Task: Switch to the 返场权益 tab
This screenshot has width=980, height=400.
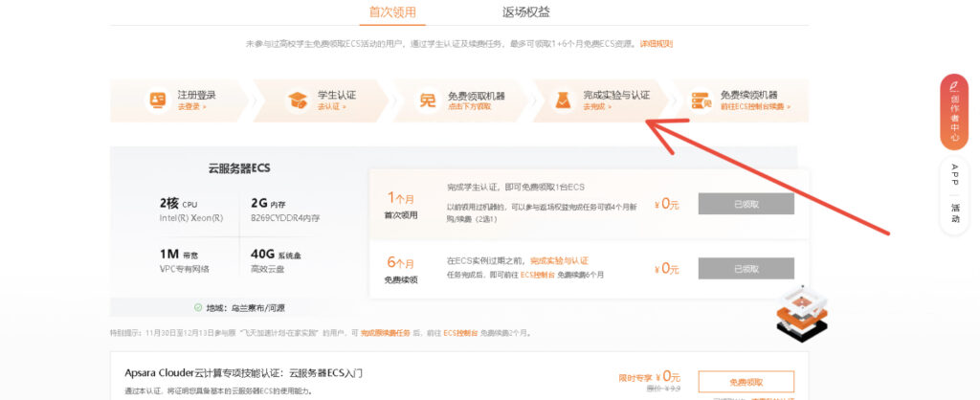Action: coord(526,11)
